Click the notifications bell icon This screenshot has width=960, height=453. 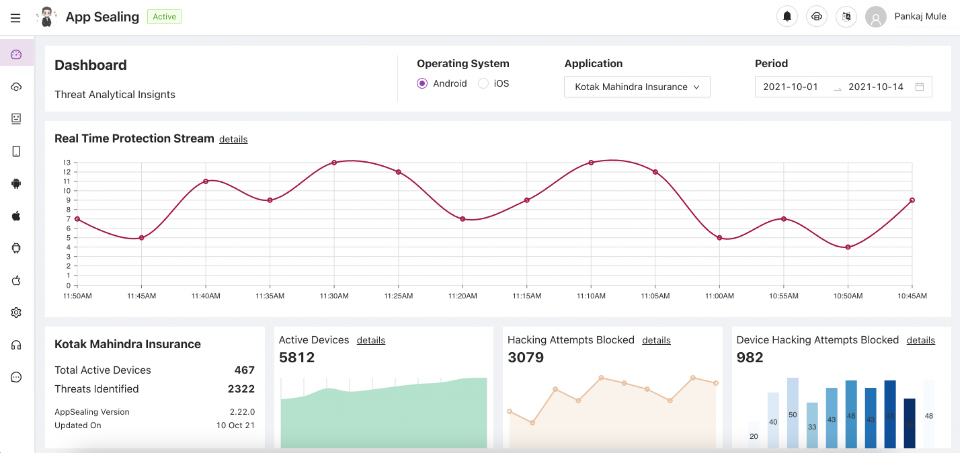click(x=787, y=17)
